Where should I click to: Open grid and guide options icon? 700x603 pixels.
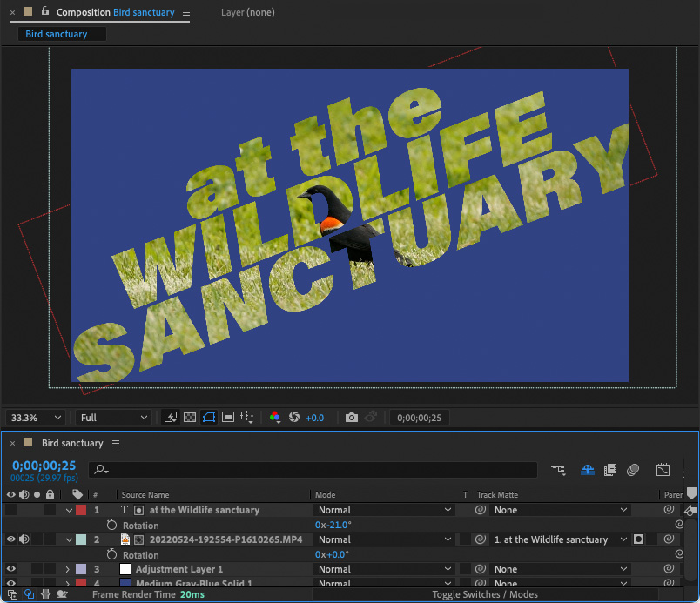click(x=247, y=418)
